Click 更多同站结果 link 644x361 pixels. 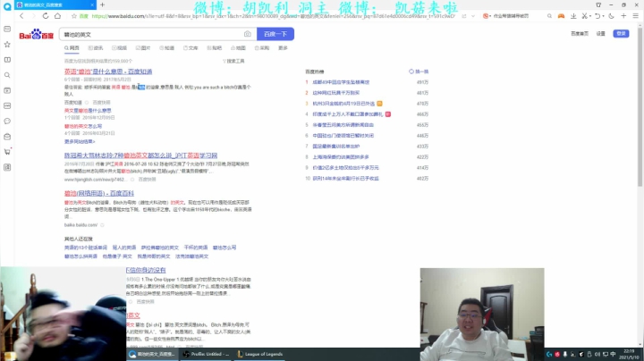[x=80, y=141]
